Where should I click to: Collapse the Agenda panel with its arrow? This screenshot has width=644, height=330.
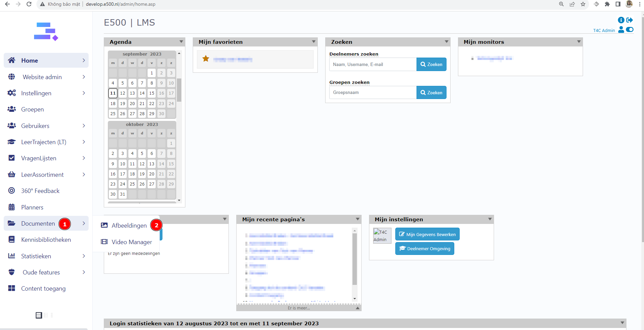181,42
